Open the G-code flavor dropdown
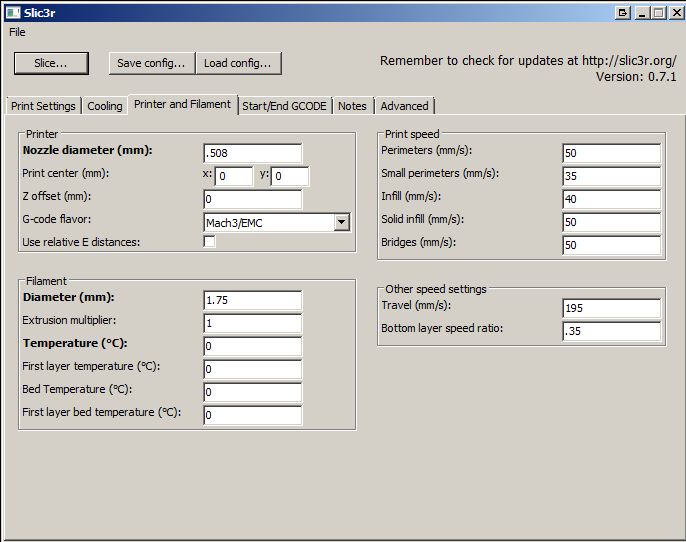The width and height of the screenshot is (686, 542). tap(341, 222)
